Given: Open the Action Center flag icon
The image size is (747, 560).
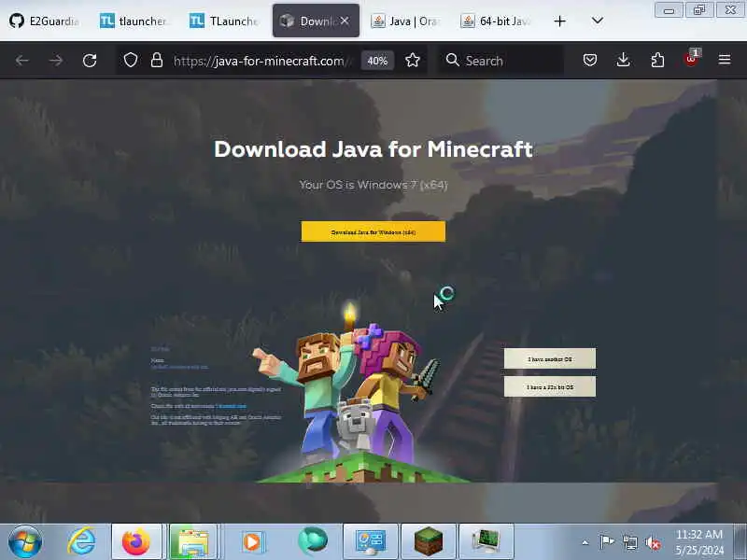Looking at the screenshot, I should (606, 542).
